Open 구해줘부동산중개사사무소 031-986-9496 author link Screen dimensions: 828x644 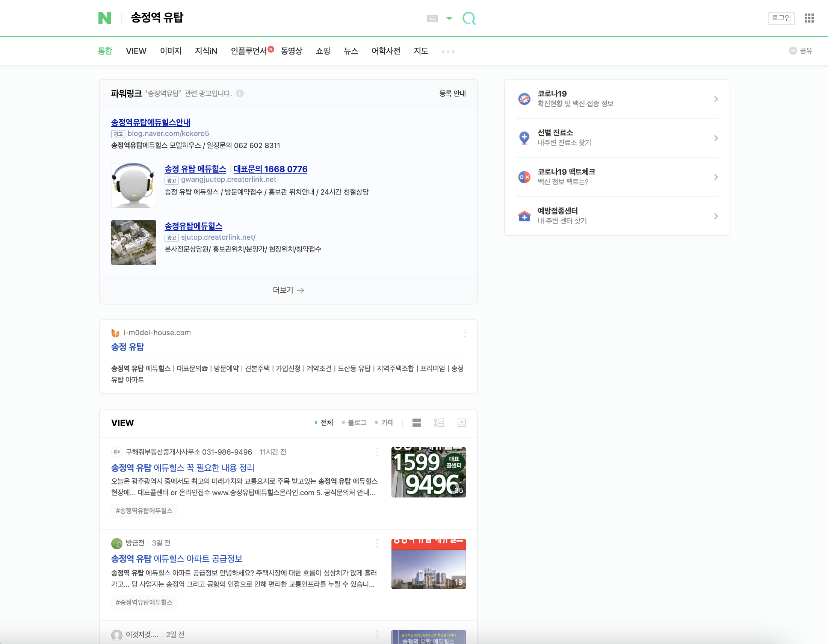189,452
